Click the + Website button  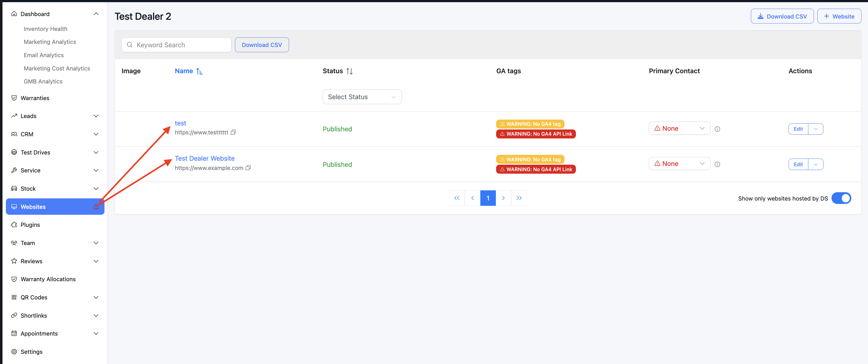pos(839,16)
